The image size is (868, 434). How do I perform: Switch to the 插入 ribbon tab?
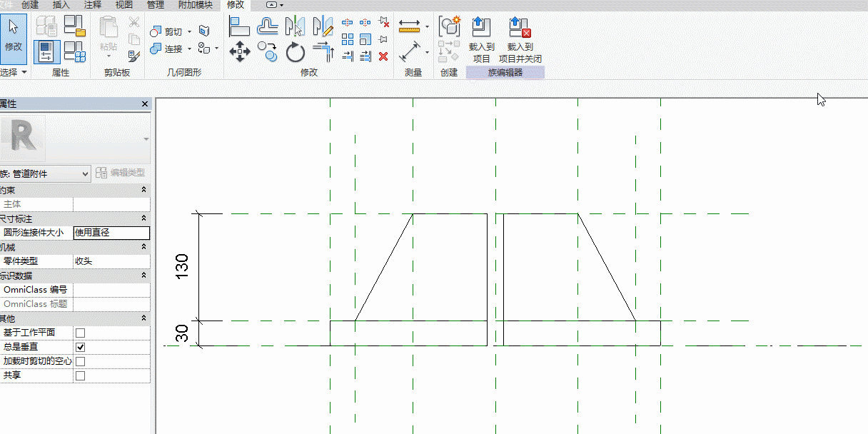[61, 5]
